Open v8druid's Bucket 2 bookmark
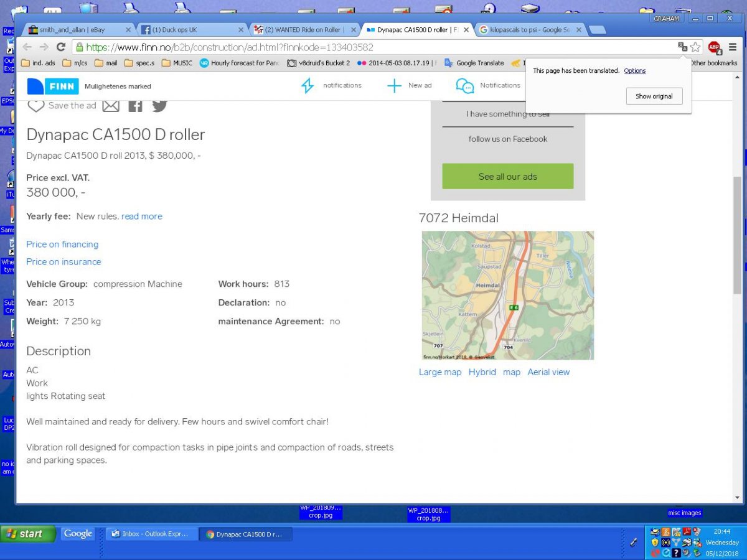Screen dimensions: 747x560 pyautogui.click(x=318, y=63)
